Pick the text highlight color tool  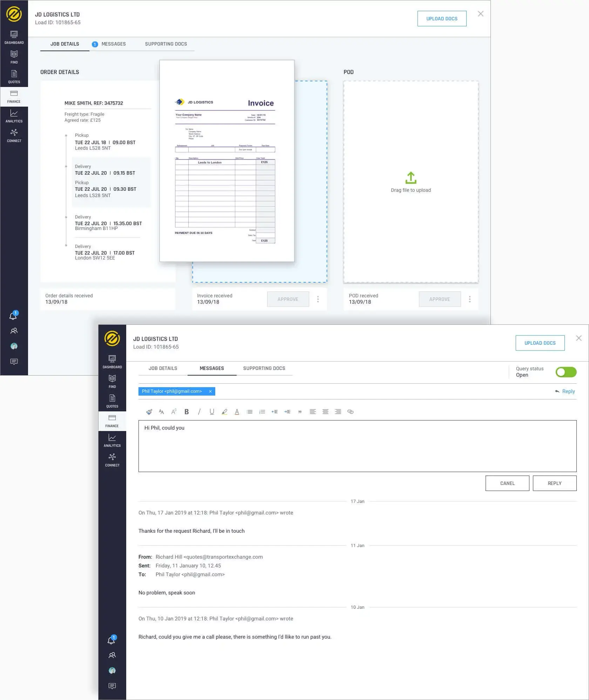tap(224, 412)
